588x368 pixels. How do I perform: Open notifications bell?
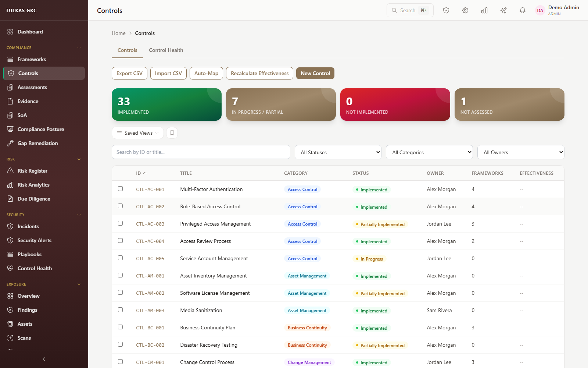tap(523, 10)
